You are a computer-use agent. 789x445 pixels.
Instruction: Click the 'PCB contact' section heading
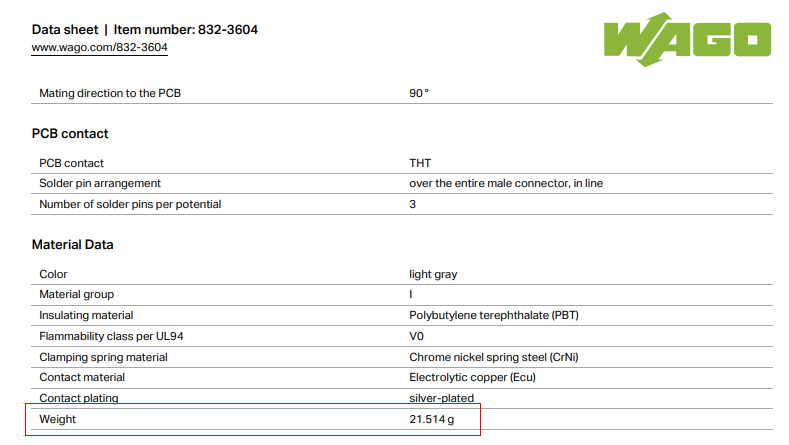[70, 133]
